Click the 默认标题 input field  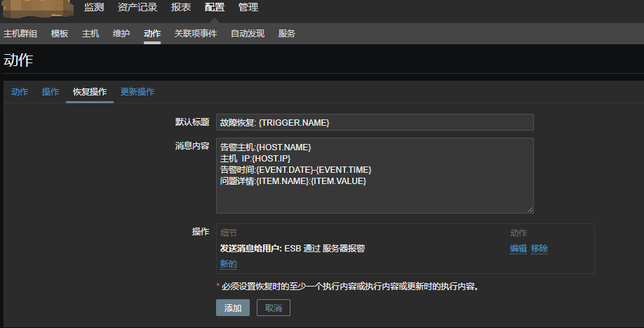point(375,122)
